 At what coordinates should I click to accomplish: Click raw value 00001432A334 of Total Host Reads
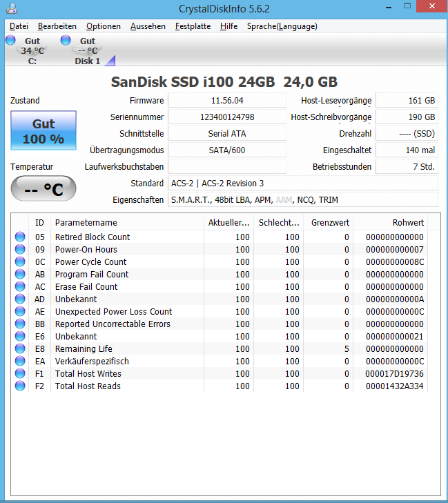click(394, 386)
